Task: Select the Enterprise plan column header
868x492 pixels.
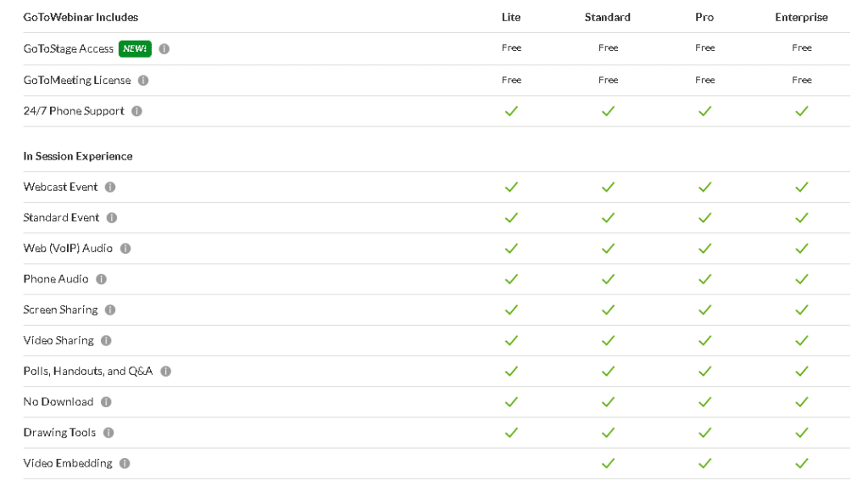Action: tap(802, 17)
